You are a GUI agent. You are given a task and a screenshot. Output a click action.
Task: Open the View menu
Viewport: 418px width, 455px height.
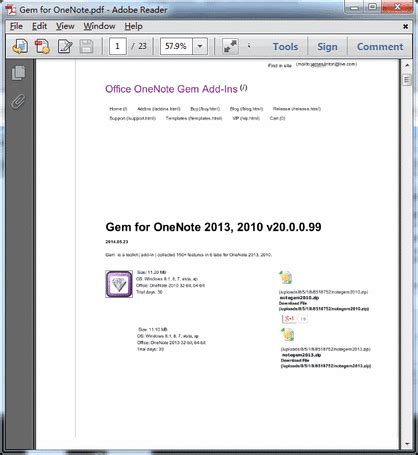pyautogui.click(x=65, y=26)
